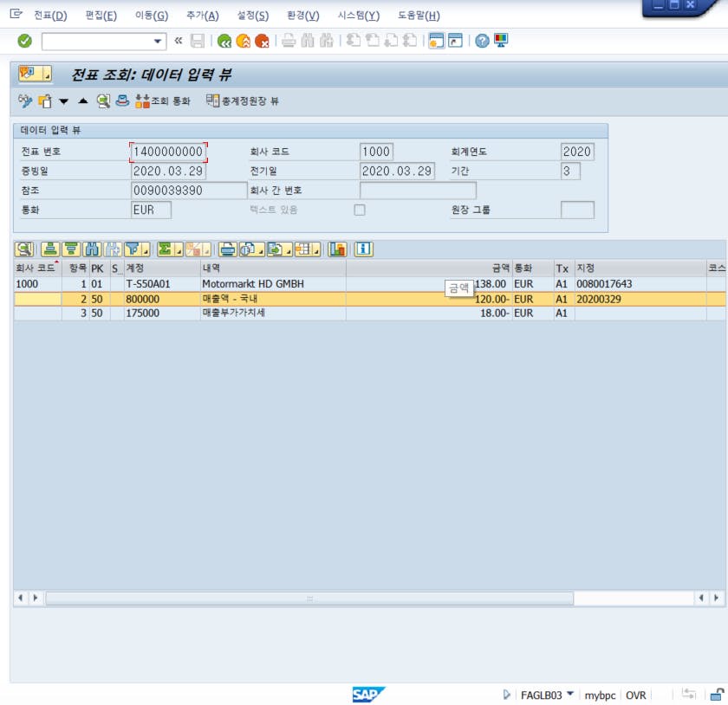Open the 시스템(Y) menu
This screenshot has width=728, height=705.
(359, 16)
